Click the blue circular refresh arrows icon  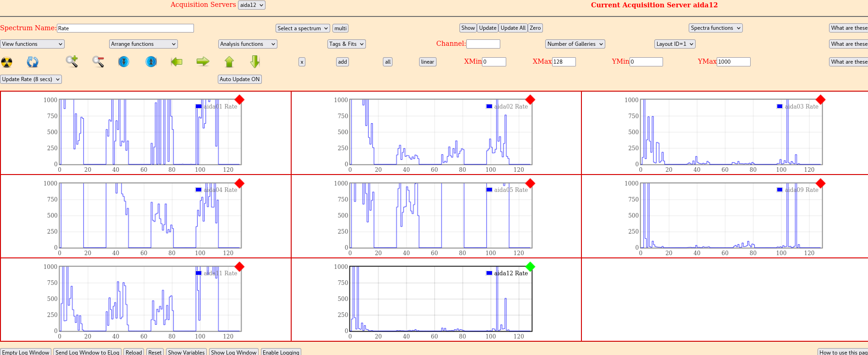33,62
